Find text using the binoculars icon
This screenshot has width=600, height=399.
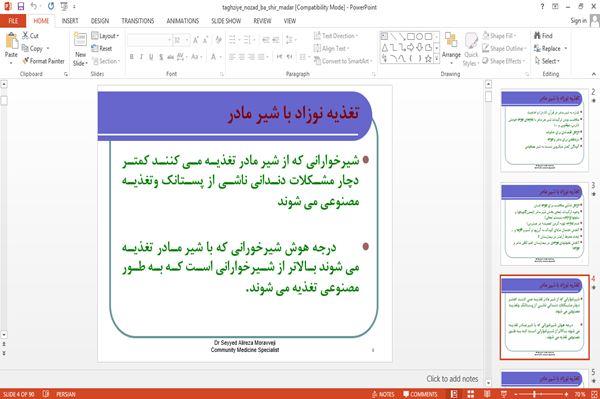pyautogui.click(x=543, y=36)
